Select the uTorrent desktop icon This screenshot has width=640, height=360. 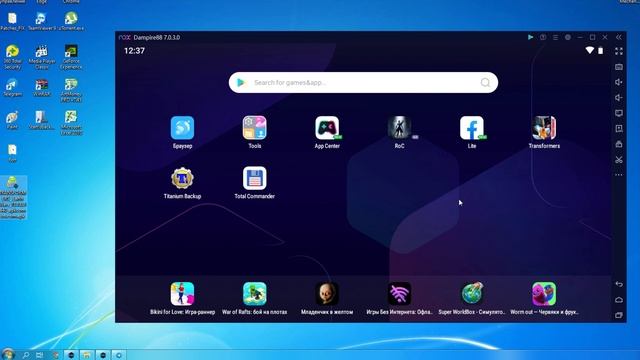click(x=71, y=21)
